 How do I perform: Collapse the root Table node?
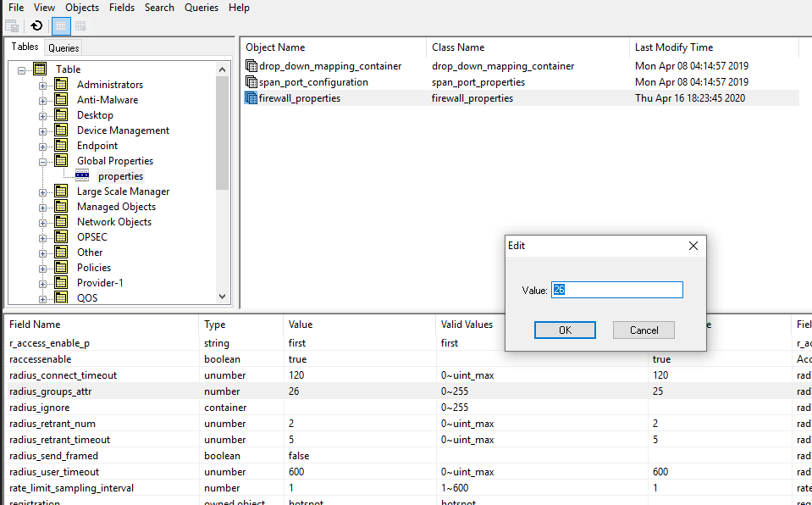22,70
